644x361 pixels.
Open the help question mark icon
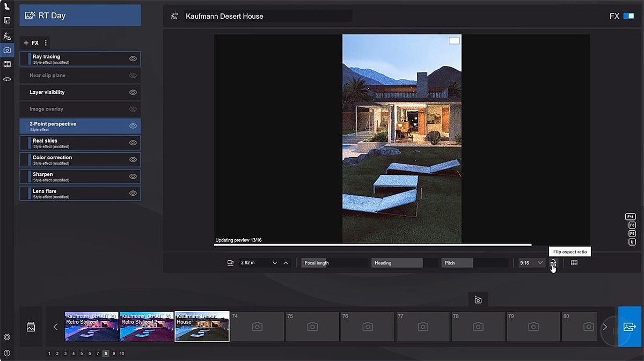7,353
